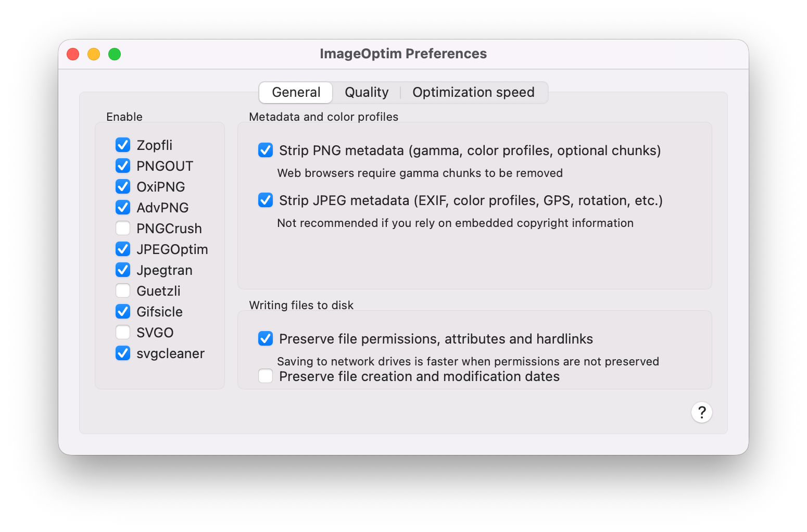Disable JPEGOptim checkbox
807x532 pixels.
(123, 249)
